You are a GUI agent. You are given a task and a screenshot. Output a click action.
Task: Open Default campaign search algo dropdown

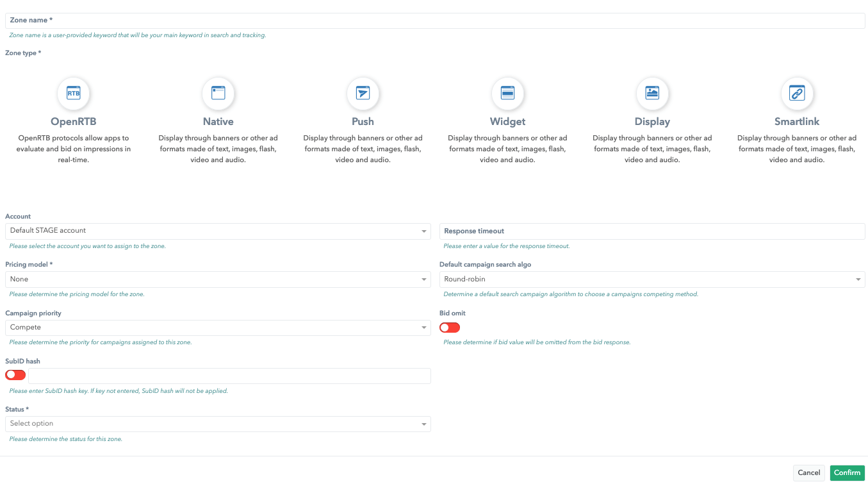click(x=652, y=280)
